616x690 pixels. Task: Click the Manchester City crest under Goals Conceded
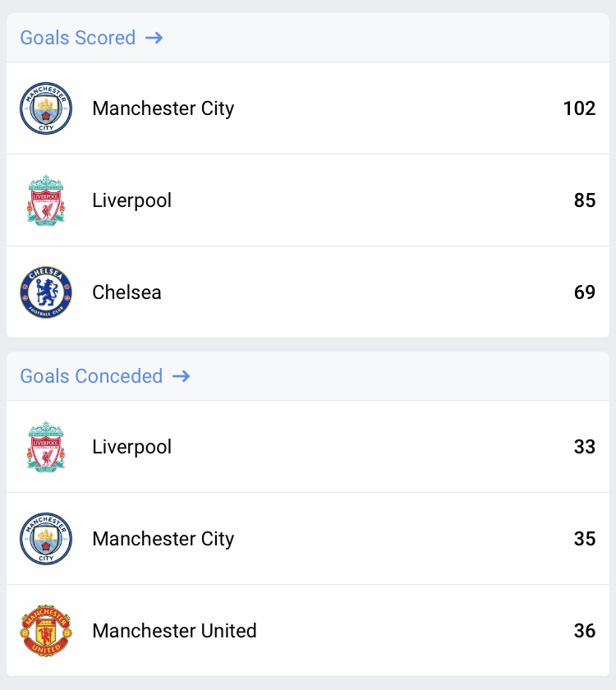pyautogui.click(x=46, y=539)
